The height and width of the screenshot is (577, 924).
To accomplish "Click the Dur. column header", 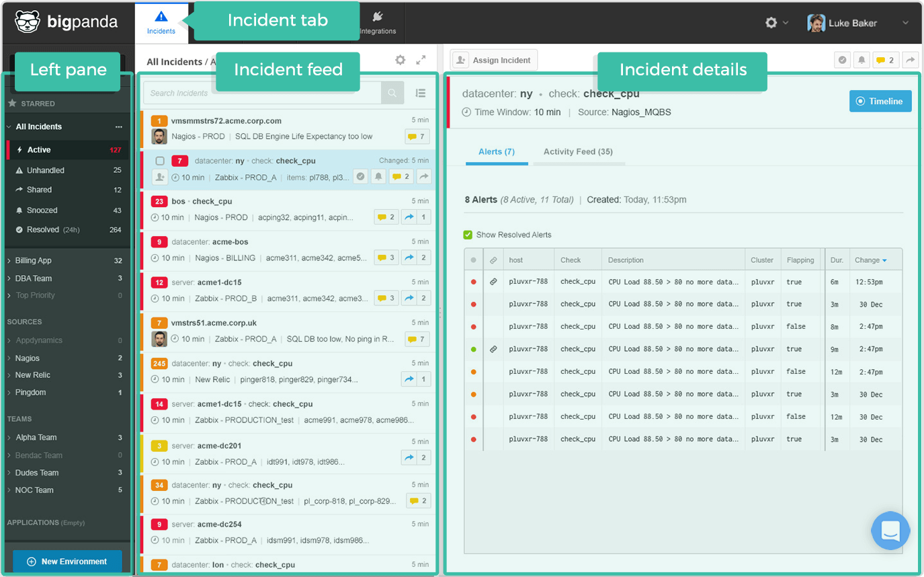I will pos(836,260).
